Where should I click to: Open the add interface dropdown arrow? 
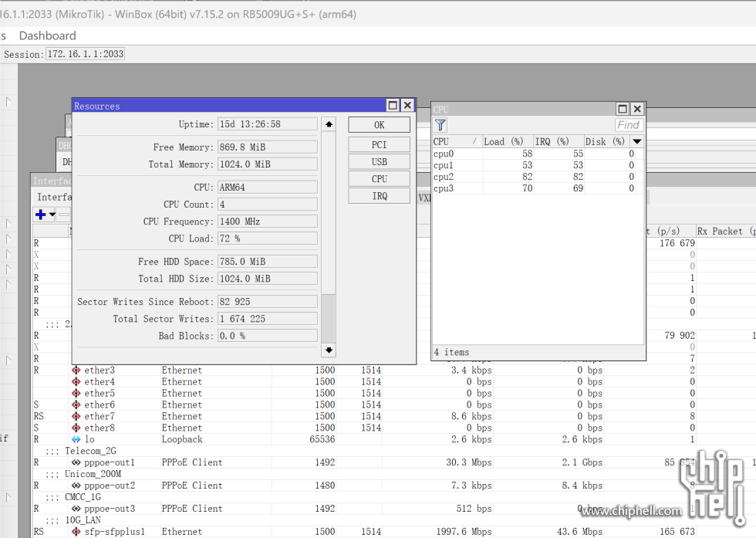(52, 215)
